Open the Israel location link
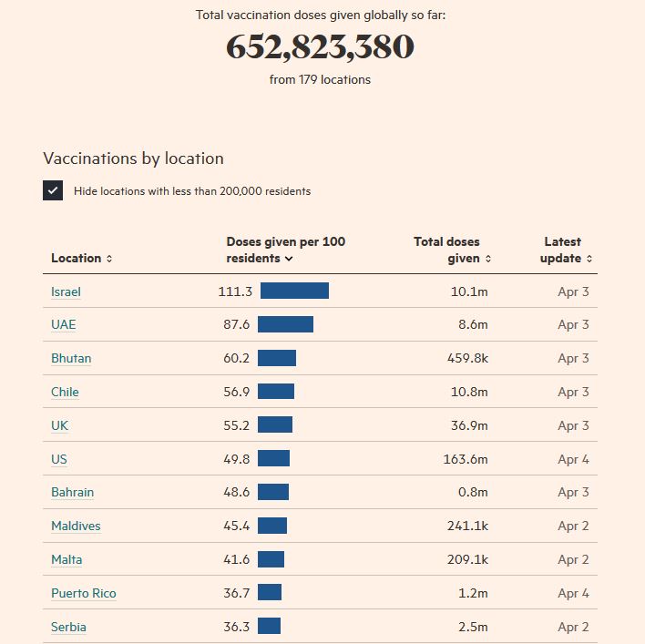This screenshot has height=644, width=645. coord(66,291)
